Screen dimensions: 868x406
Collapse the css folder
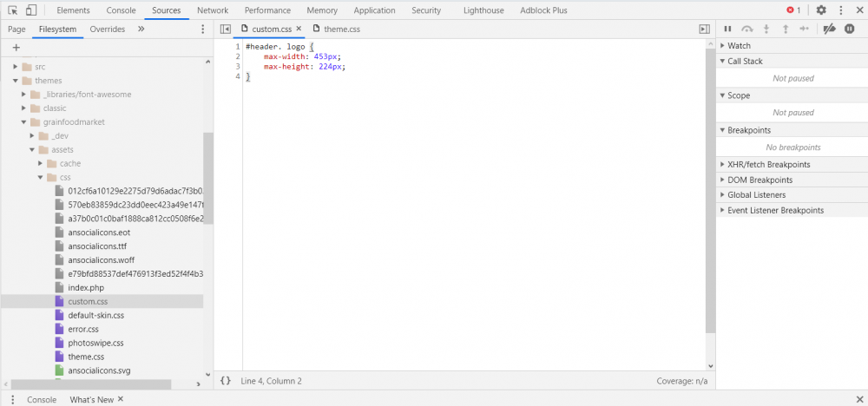[41, 178]
